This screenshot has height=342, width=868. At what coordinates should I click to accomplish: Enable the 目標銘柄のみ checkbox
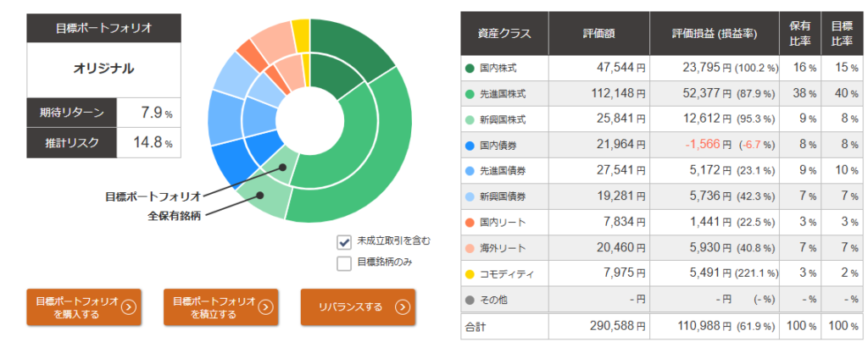click(344, 262)
